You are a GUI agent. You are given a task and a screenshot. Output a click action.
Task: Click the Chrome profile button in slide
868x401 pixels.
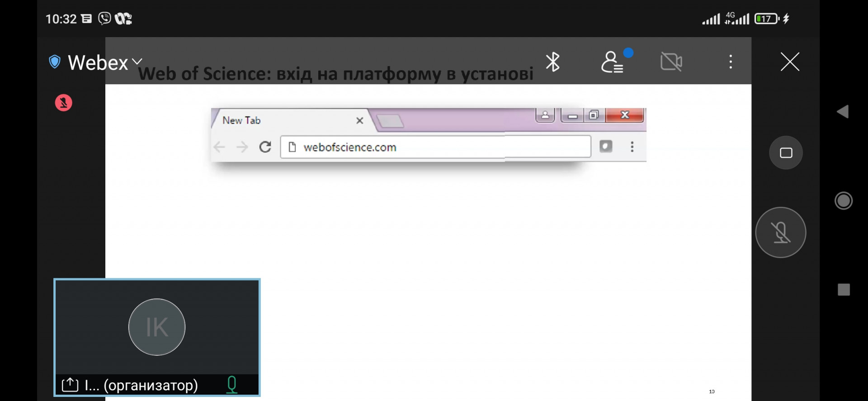tap(545, 115)
